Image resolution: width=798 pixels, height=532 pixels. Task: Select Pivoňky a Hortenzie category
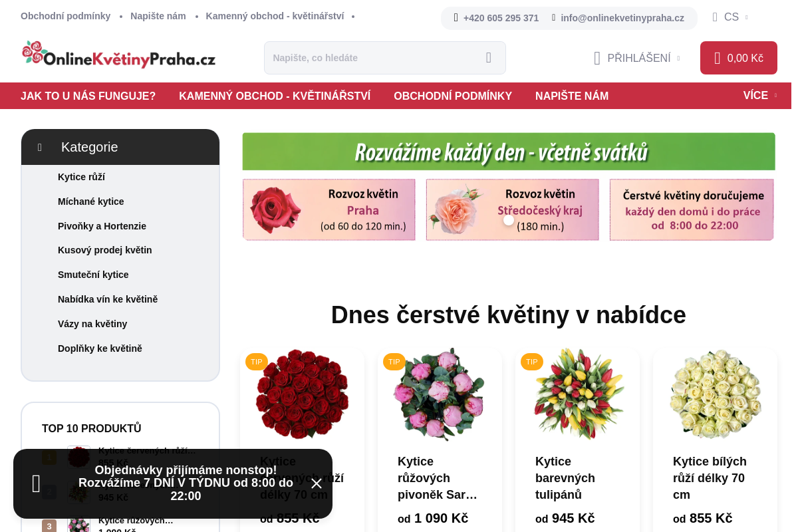pos(102,226)
